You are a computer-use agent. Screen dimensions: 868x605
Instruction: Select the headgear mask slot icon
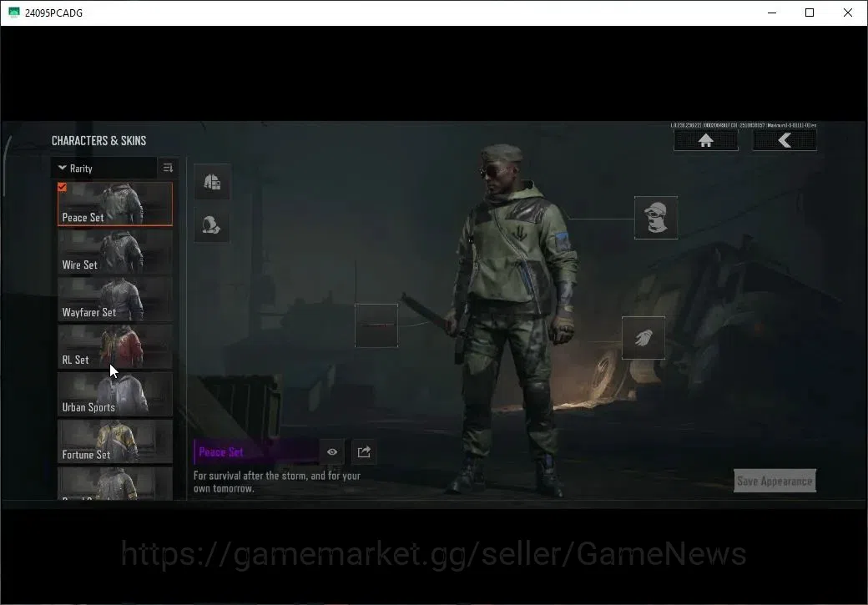(655, 218)
